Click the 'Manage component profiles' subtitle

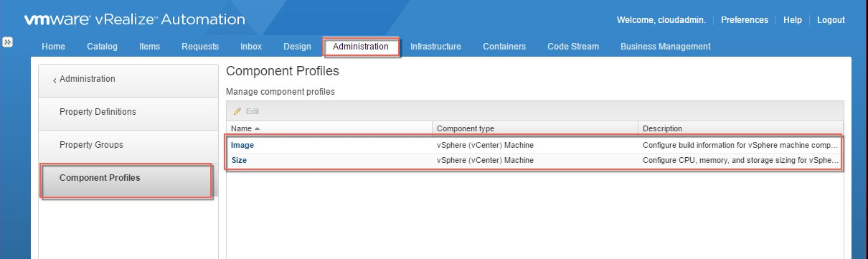tap(280, 92)
